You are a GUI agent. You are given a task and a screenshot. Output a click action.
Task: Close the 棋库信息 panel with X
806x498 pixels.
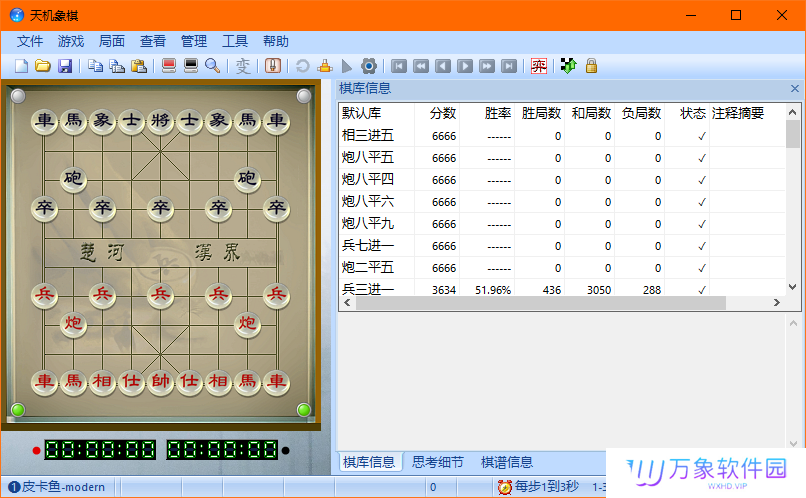(795, 88)
